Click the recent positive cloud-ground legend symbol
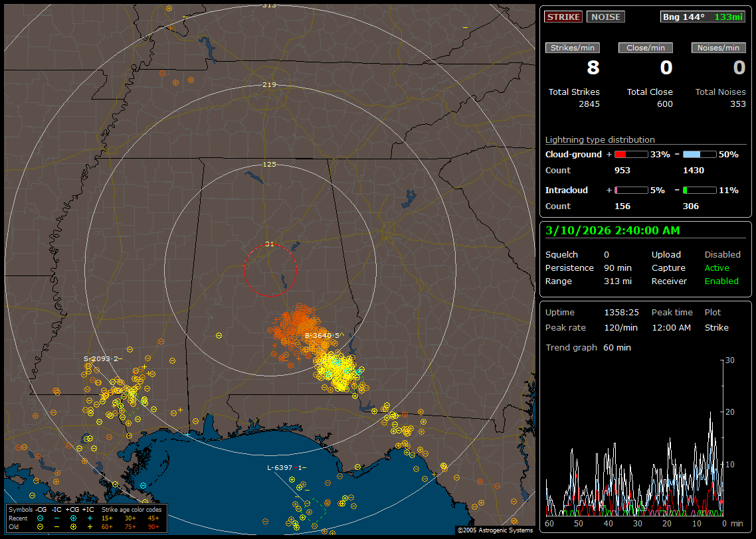 (73, 518)
